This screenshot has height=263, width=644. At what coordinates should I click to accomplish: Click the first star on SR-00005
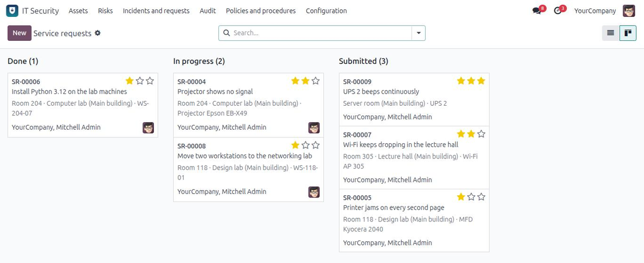[x=461, y=196]
